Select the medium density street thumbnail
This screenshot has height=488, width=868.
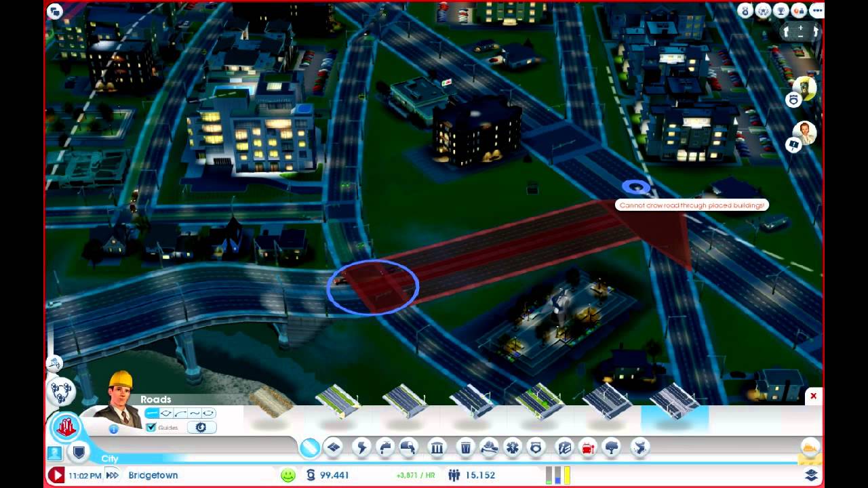coord(405,401)
